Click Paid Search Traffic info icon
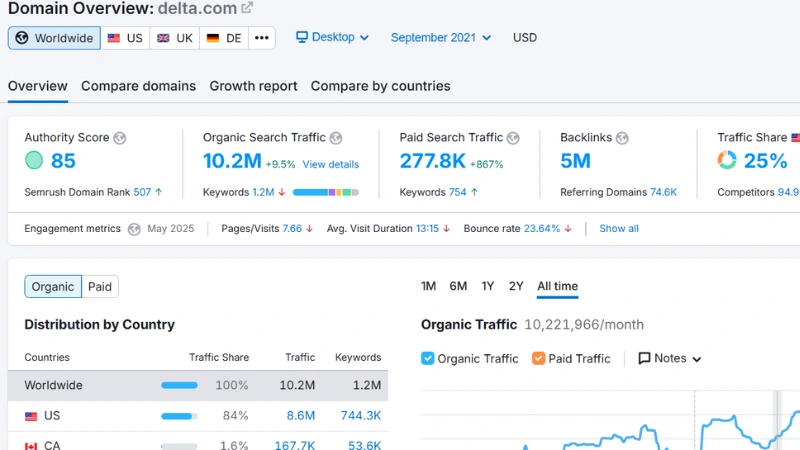 513,138
